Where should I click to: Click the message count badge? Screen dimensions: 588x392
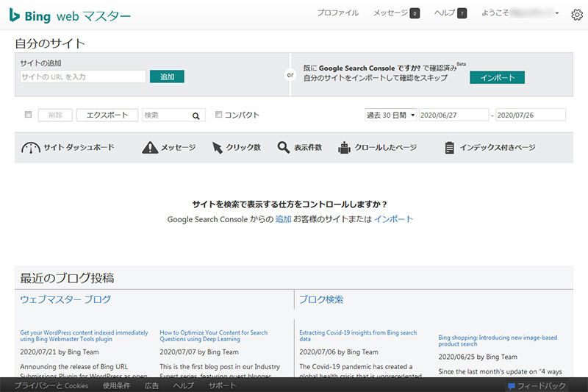pyautogui.click(x=415, y=13)
